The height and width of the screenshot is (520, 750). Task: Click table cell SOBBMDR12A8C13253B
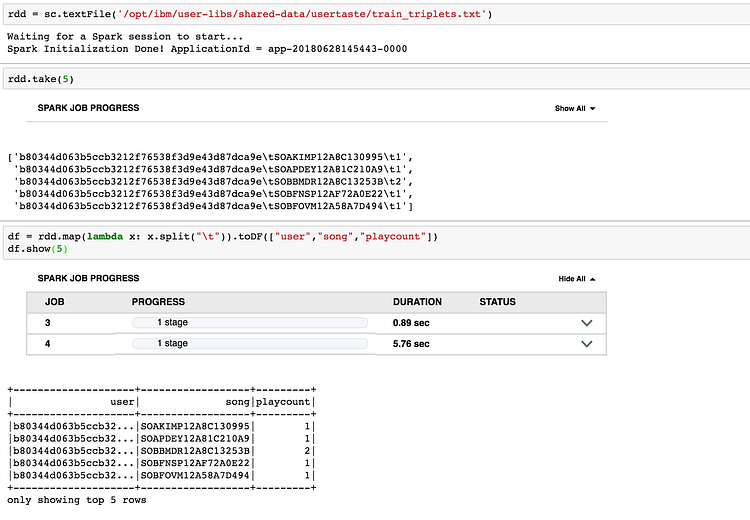(x=195, y=451)
